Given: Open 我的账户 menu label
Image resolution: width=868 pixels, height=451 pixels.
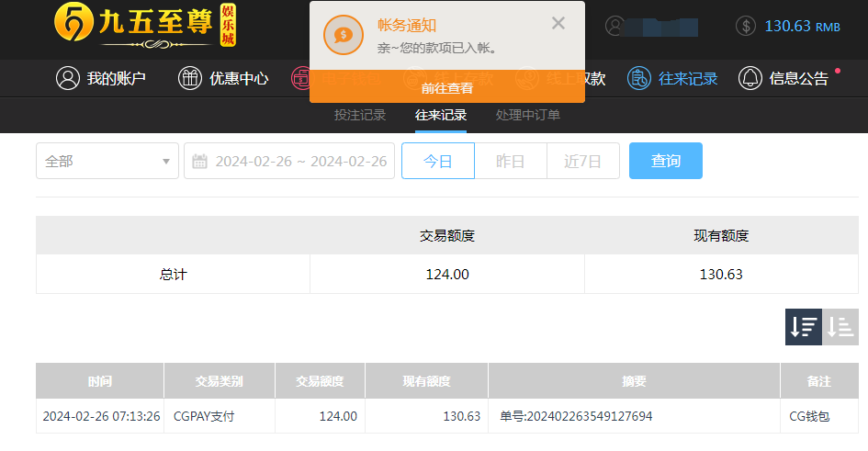Looking at the screenshot, I should (x=117, y=79).
